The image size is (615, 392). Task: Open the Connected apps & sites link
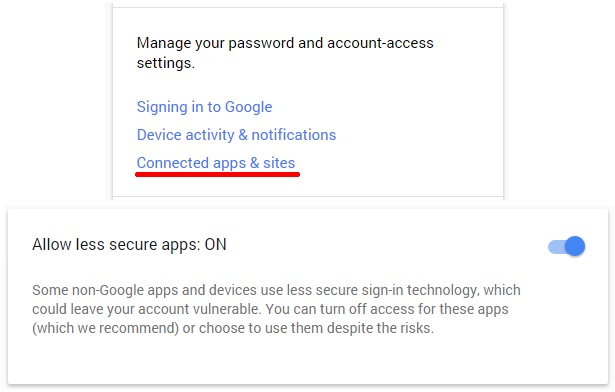(x=216, y=163)
